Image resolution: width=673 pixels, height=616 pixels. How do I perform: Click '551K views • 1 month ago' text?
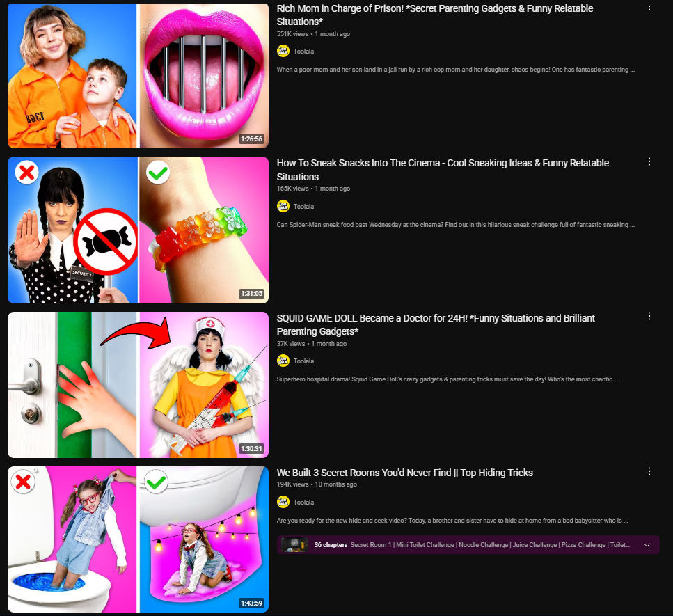313,34
